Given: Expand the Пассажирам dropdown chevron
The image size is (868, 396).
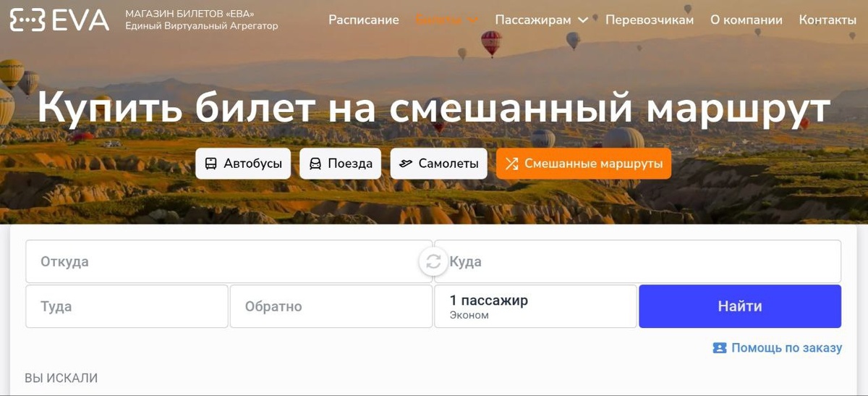Looking at the screenshot, I should (583, 20).
